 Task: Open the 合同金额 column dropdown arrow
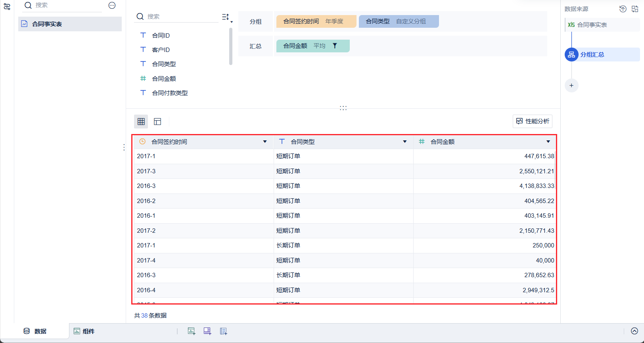548,142
